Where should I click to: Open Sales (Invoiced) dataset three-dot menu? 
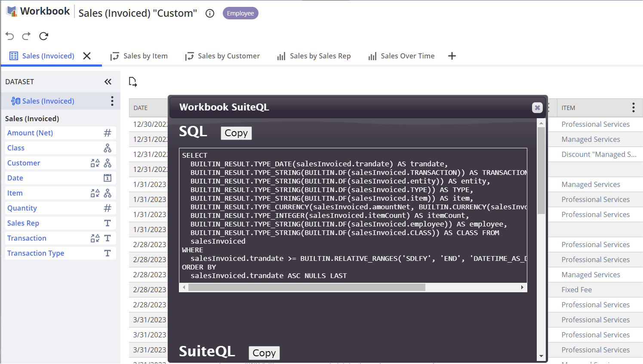[x=112, y=101]
